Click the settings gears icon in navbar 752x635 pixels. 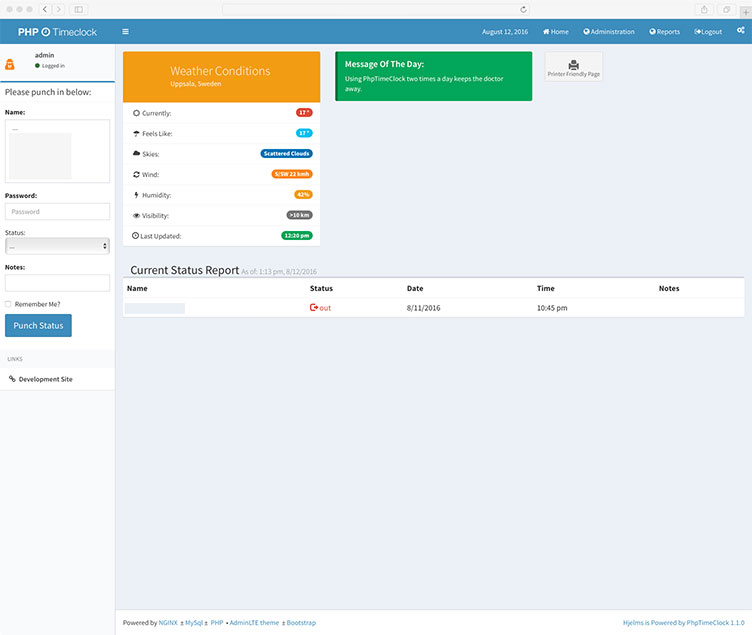coord(740,31)
